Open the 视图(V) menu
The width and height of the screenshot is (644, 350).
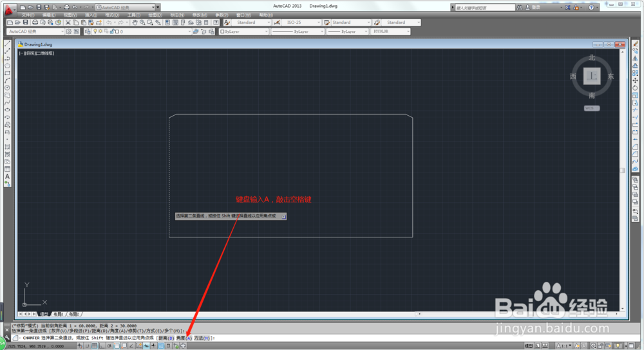pos(70,15)
